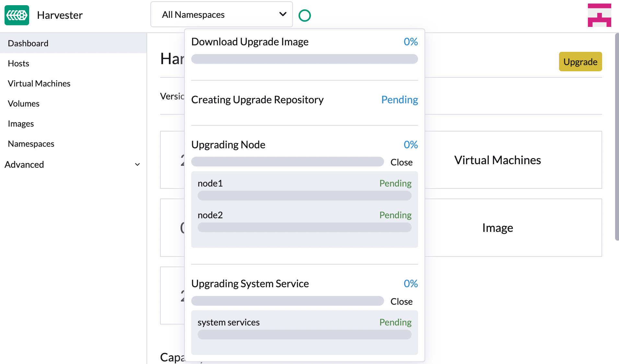
Task: Select Virtual Machines in the sidebar
Action: click(39, 83)
